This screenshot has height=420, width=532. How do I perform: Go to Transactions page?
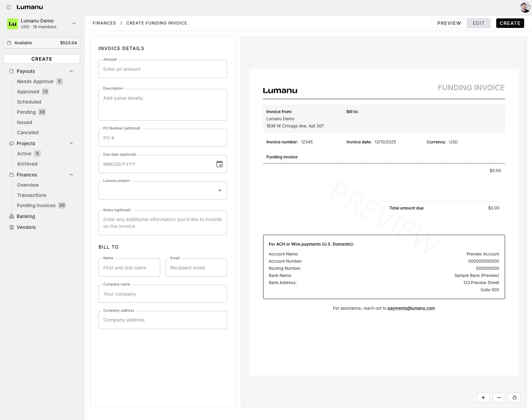click(32, 195)
